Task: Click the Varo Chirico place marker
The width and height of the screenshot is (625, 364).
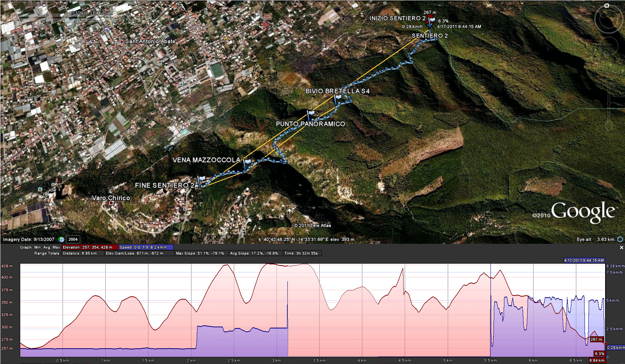Action: point(111,203)
